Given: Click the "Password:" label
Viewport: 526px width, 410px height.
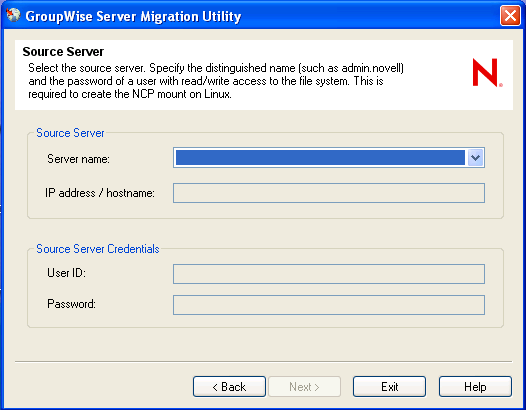Looking at the screenshot, I should pos(71,304).
